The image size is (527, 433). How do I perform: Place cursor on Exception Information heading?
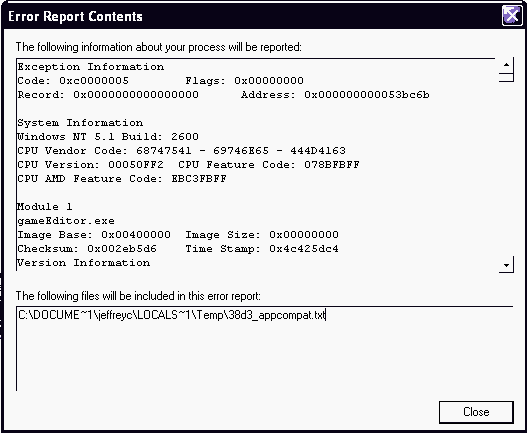91,67
